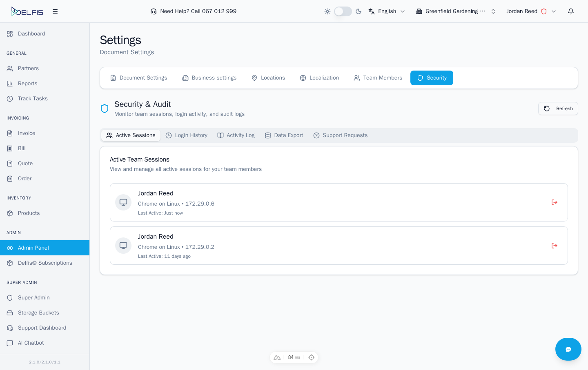Open the Jordan Reed user menu
588x370 pixels.
point(531,11)
